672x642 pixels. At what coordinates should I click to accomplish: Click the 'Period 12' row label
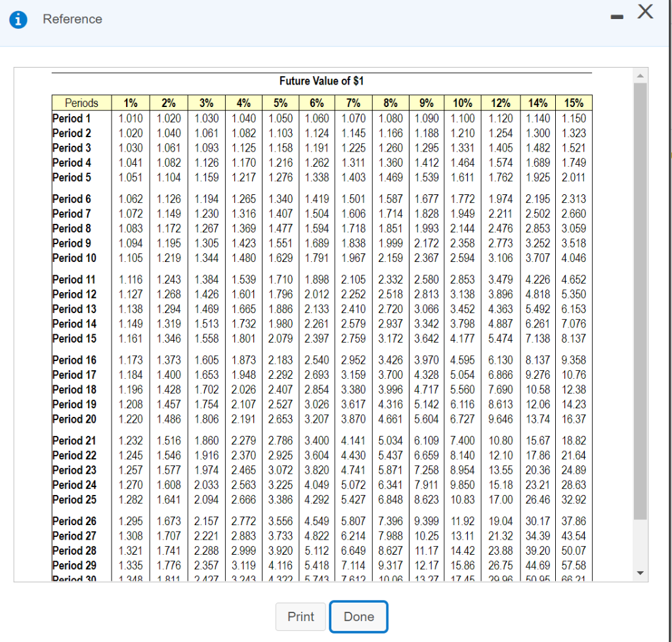point(74,295)
